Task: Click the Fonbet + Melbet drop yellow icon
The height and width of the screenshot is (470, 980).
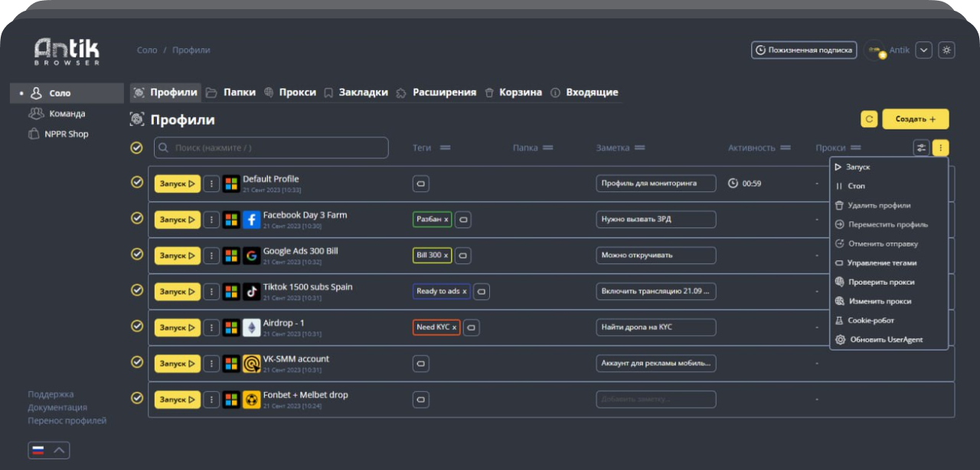Action: click(x=251, y=400)
